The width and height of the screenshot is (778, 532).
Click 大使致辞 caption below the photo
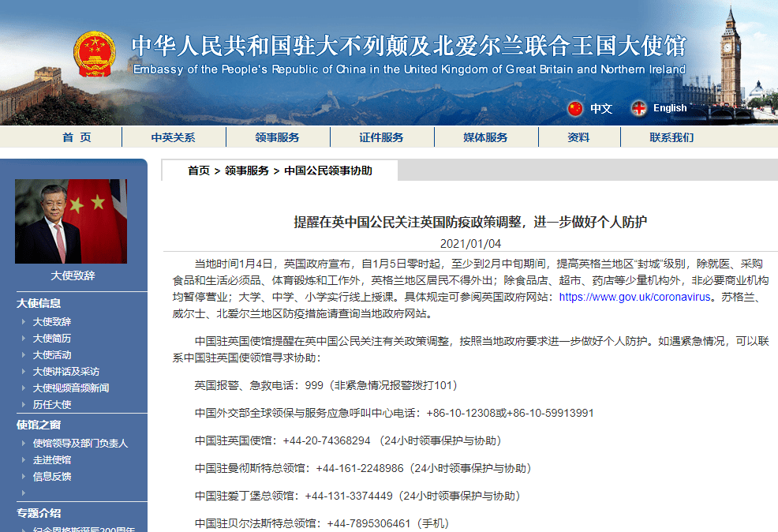(73, 275)
